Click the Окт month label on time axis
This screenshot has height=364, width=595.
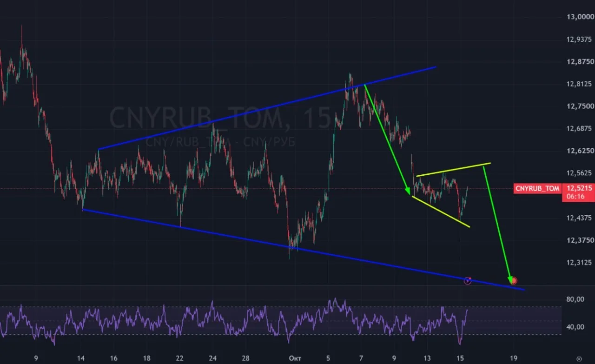point(295,358)
